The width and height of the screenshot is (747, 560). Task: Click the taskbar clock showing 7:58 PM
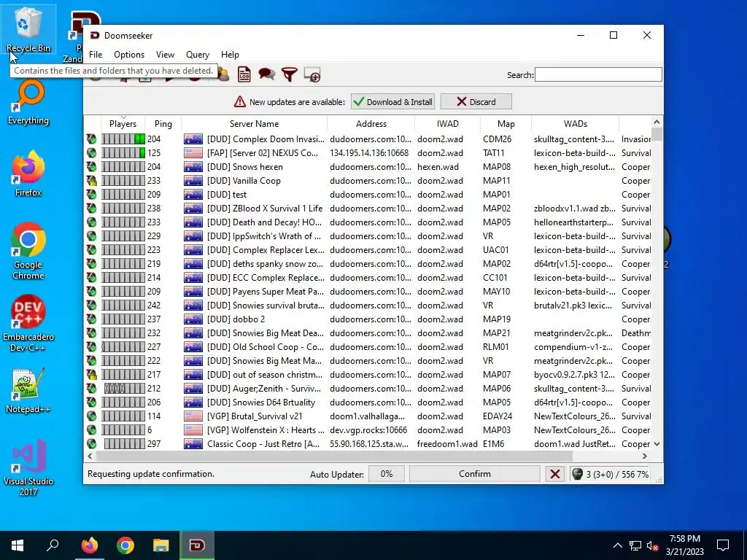point(684,545)
